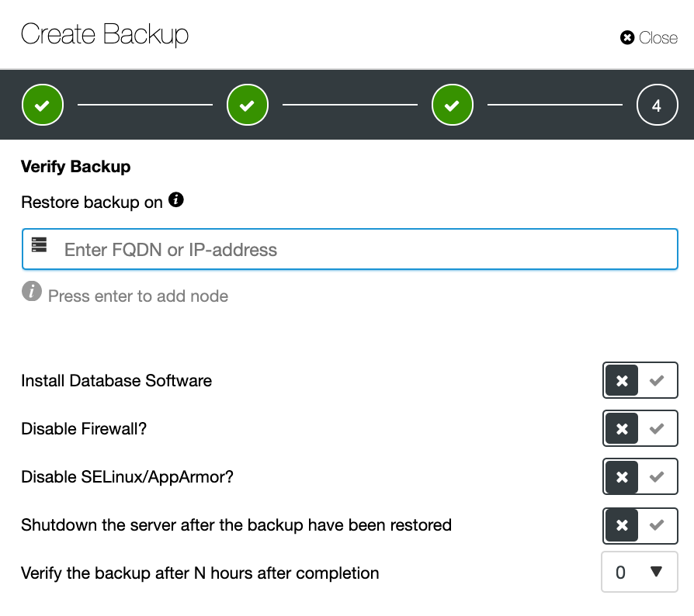Click the Restore backup on label
694x616 pixels.
tap(92, 202)
